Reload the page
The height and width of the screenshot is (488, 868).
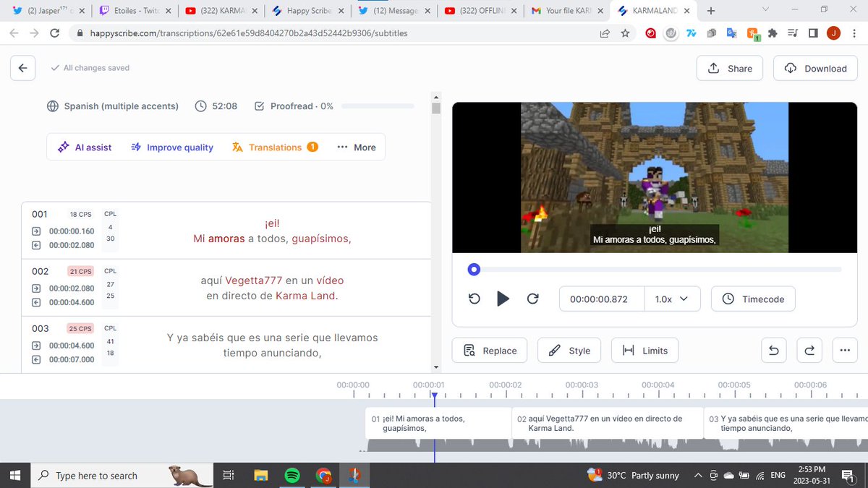54,33
